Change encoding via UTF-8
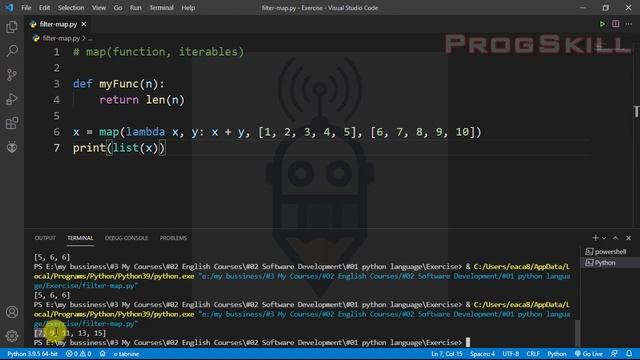Viewport: 640px width, 360px height. (x=510, y=354)
